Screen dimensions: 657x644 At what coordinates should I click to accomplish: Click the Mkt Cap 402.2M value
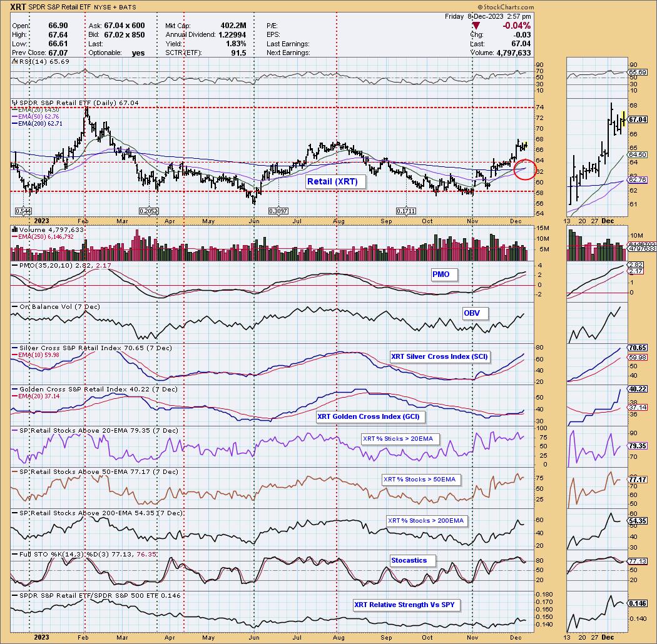click(233, 26)
